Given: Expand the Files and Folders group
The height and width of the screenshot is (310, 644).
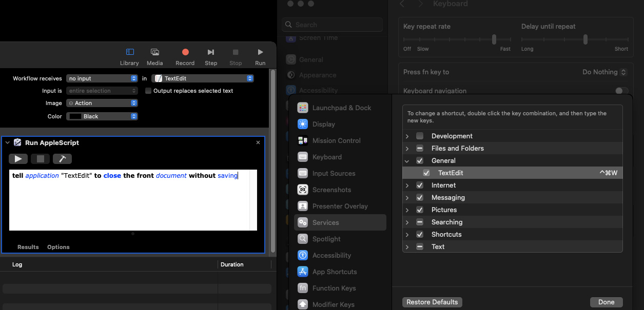Looking at the screenshot, I should pyautogui.click(x=407, y=148).
